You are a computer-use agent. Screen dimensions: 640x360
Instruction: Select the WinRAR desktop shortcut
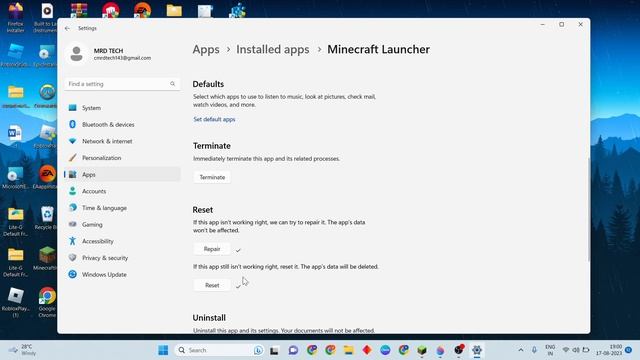pos(79,10)
